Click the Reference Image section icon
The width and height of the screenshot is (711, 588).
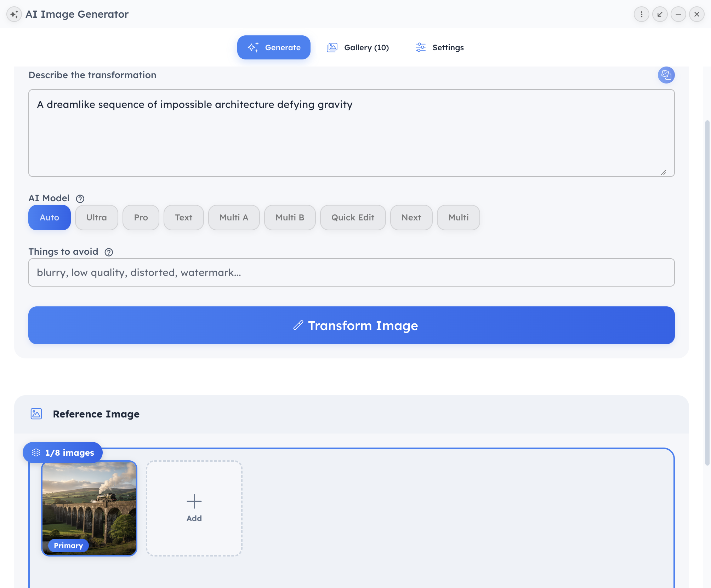[x=36, y=414]
